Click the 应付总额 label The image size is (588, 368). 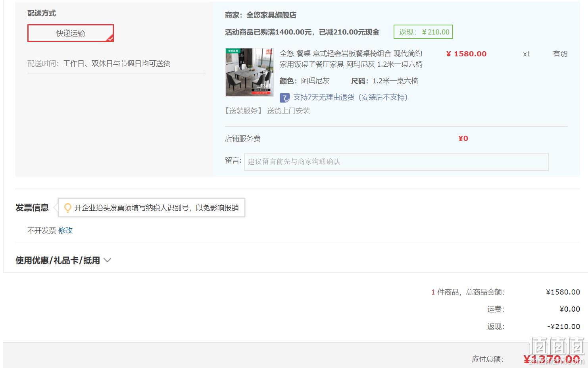pyautogui.click(x=488, y=359)
